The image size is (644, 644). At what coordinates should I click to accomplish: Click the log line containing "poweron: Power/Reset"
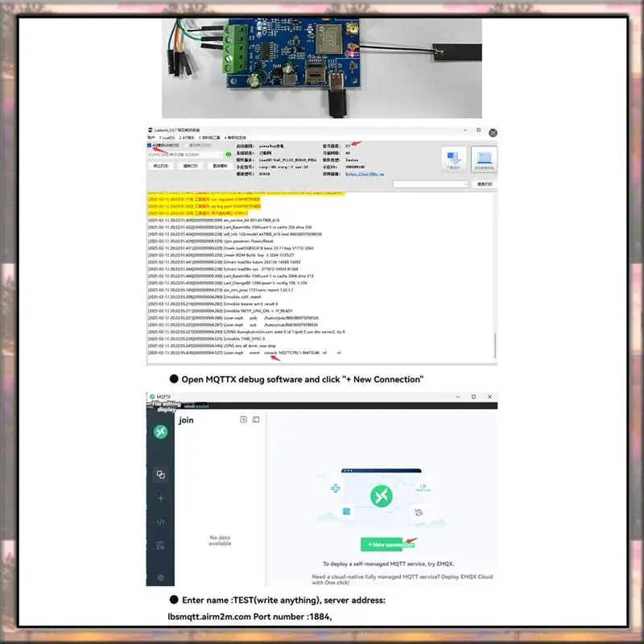click(210, 241)
